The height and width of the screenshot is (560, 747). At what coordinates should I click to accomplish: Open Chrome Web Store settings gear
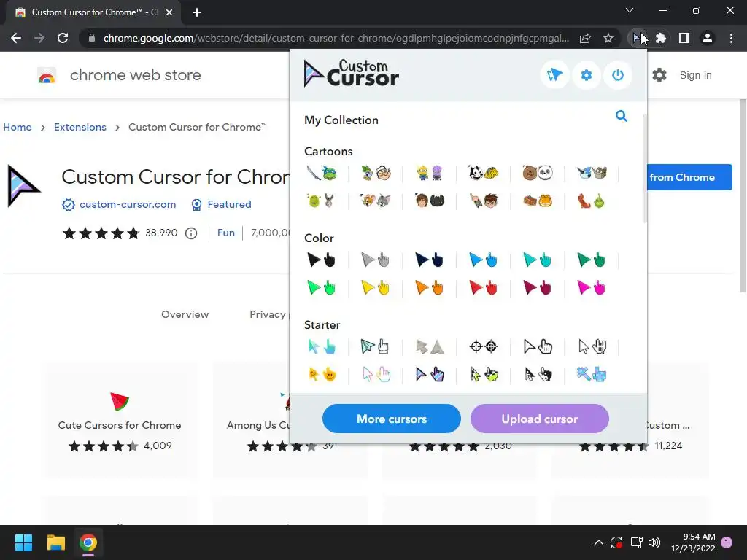click(659, 75)
